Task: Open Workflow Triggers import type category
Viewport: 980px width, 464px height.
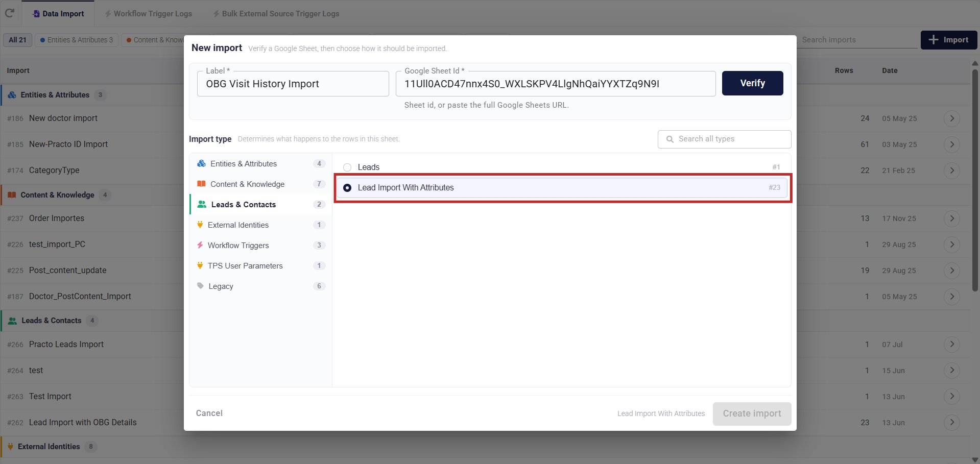Action: pos(261,246)
